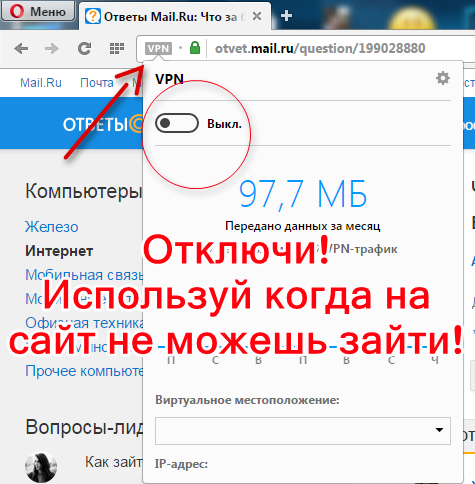475x484 pixels.
Task: Click the Виртуальное местоположение label
Action: tap(247, 400)
